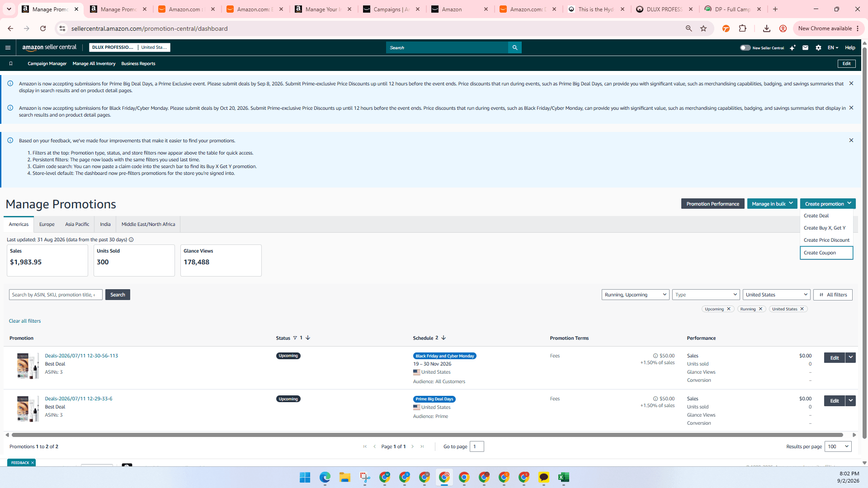
Task: Dismiss the Black Friday/Cyber Monday notice
Action: point(851,108)
